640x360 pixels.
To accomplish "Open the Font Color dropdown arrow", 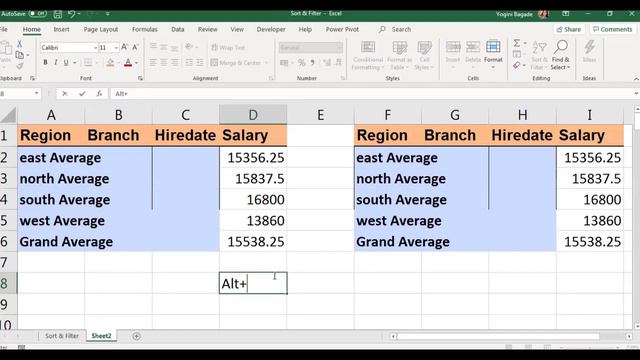I will (136, 63).
